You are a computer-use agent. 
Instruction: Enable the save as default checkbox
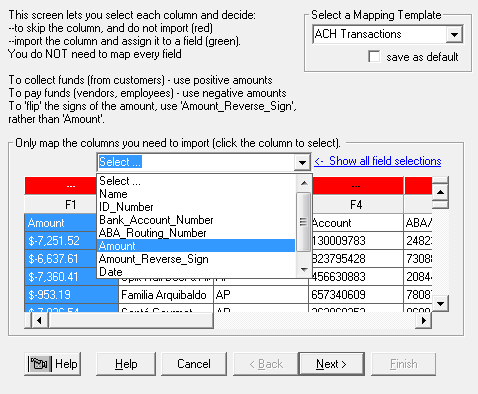tap(374, 56)
